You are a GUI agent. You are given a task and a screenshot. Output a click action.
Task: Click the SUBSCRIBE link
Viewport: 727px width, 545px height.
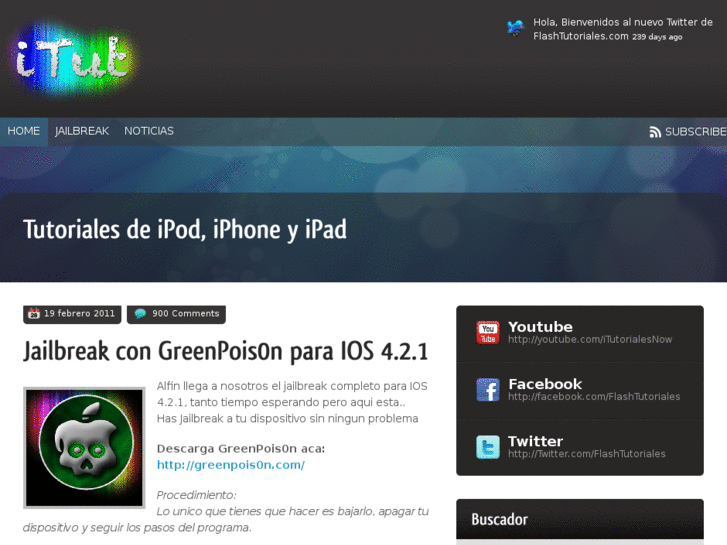tap(695, 132)
